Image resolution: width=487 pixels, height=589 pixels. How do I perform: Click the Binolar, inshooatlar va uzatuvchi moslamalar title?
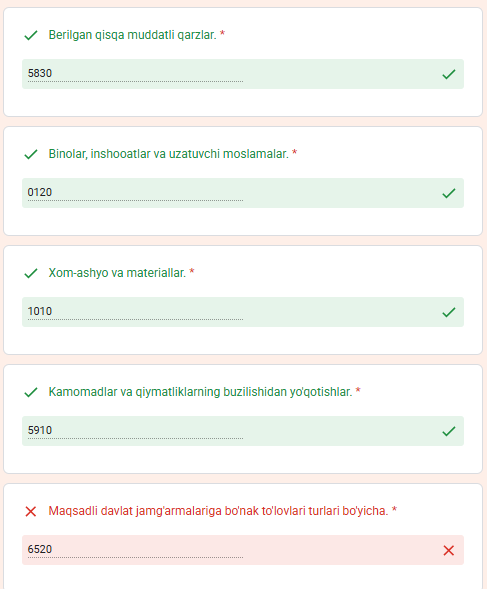[168, 154]
